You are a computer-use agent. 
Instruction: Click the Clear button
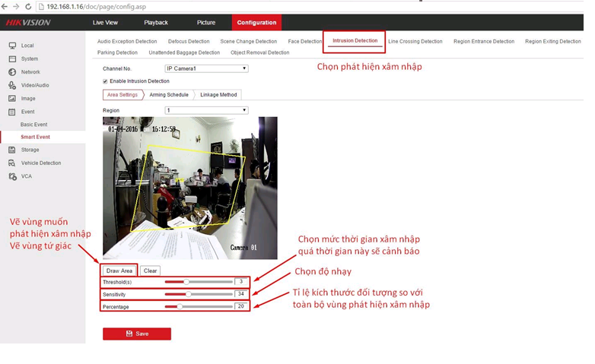pos(150,271)
